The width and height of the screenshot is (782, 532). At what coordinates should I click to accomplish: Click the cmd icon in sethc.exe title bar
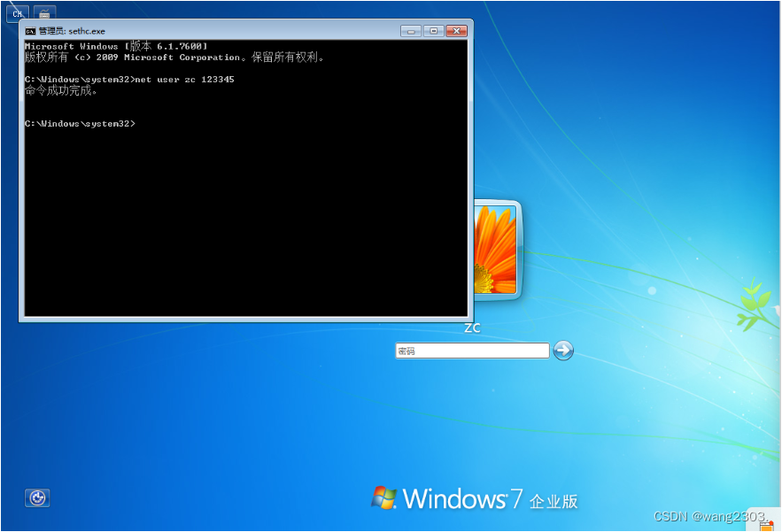click(30, 31)
